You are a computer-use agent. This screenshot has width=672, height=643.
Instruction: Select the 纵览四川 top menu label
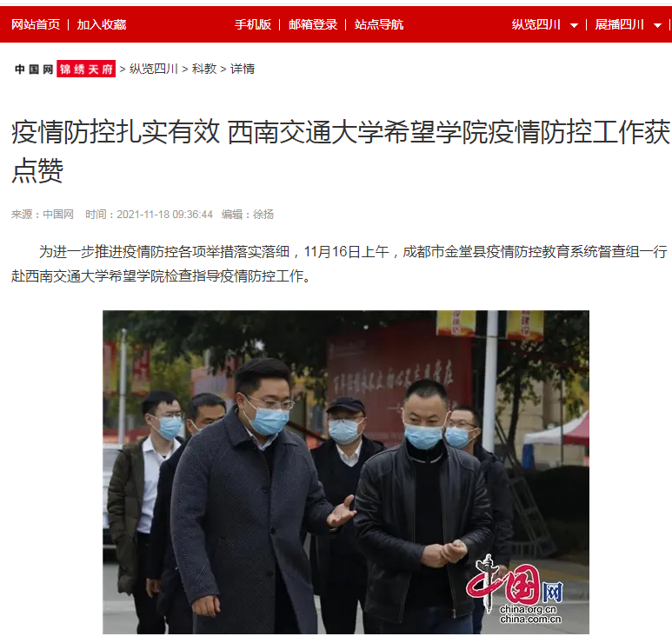point(536,24)
